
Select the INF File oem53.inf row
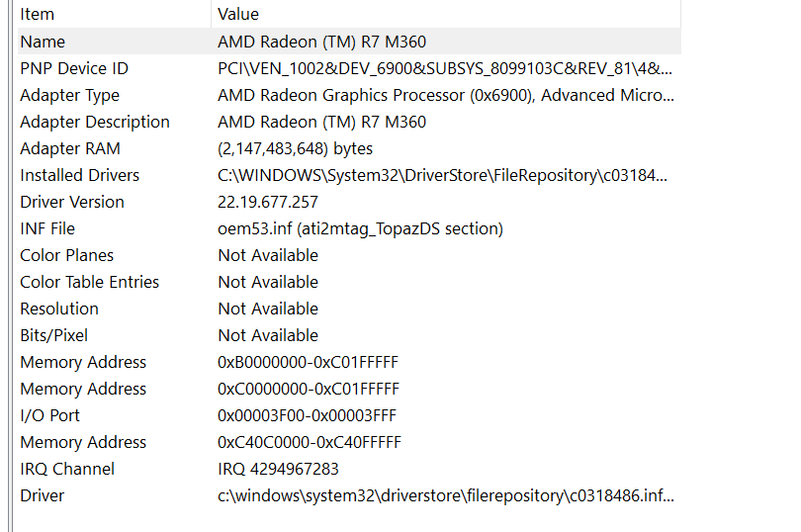[x=349, y=228]
